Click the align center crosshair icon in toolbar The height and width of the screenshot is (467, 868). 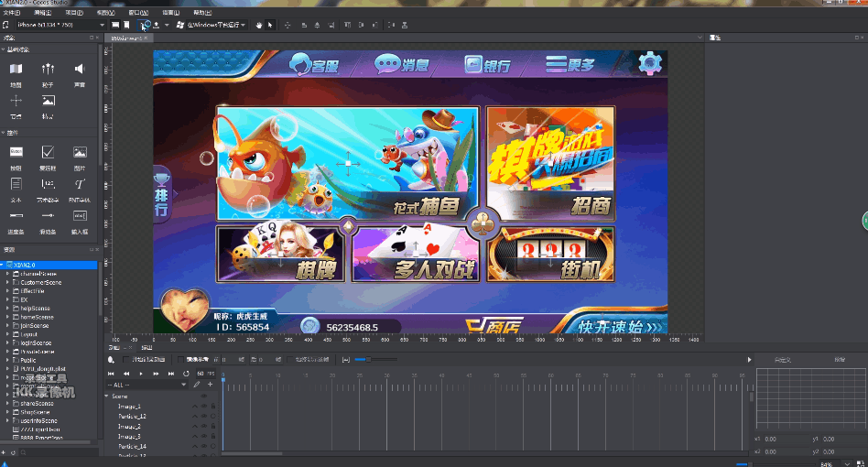288,25
